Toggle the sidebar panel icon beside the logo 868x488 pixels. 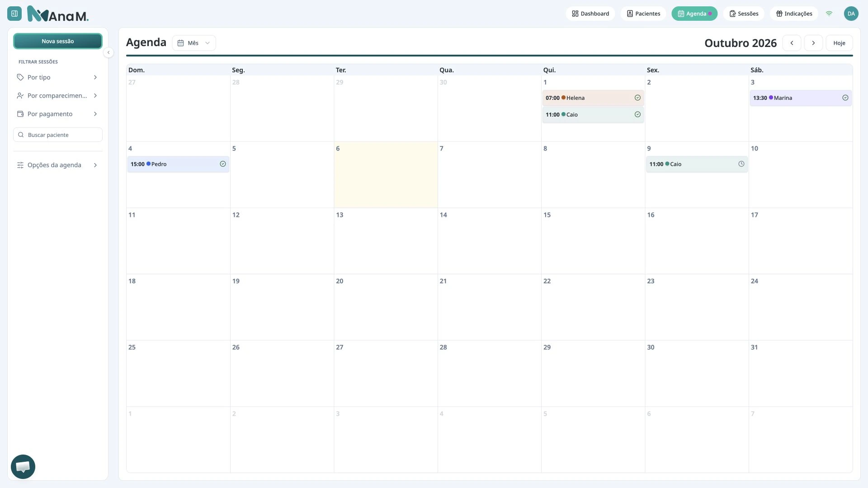14,14
